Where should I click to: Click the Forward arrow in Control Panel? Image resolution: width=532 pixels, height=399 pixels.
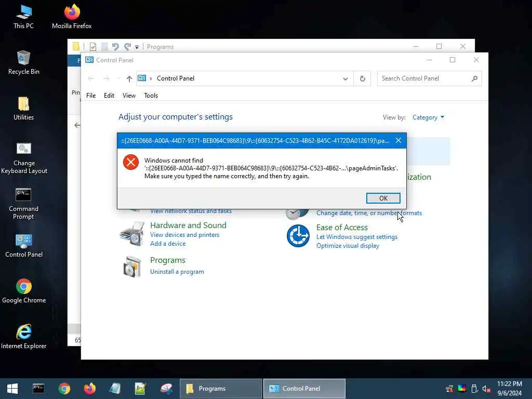click(x=106, y=79)
